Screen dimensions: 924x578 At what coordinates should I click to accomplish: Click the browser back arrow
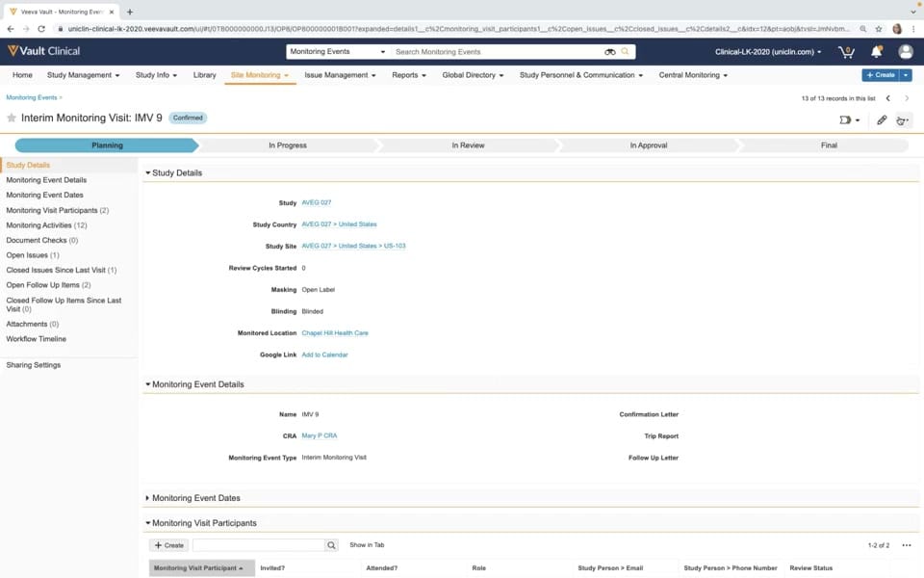point(11,28)
